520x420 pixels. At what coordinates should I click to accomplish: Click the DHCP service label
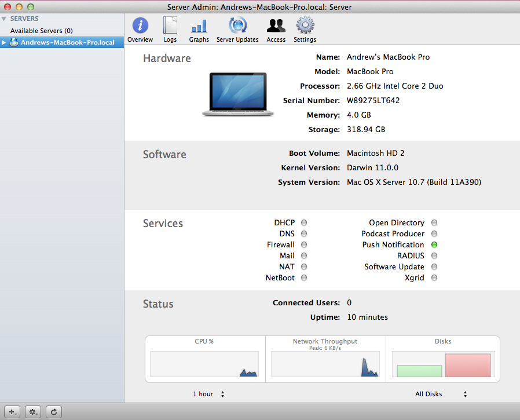coord(284,222)
